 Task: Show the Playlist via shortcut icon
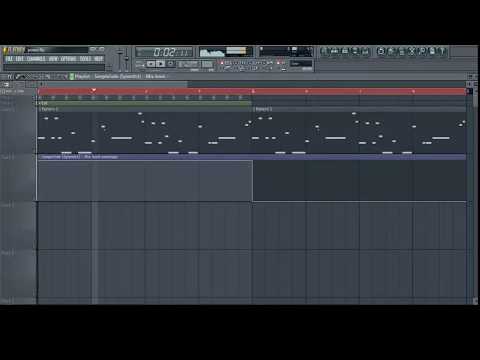(x=325, y=51)
